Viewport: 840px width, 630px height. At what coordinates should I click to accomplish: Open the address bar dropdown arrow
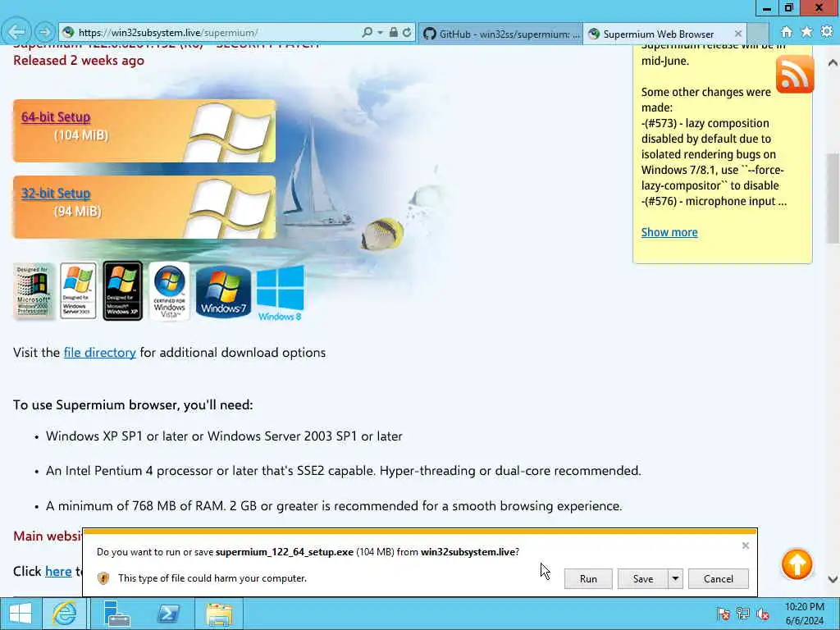[x=380, y=33]
